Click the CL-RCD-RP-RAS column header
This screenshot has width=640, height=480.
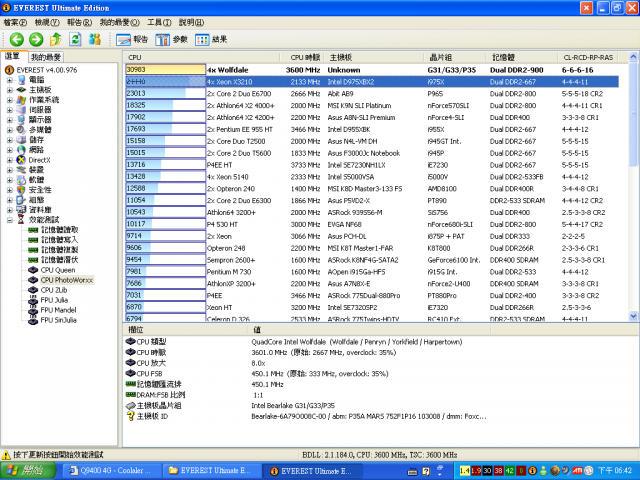click(588, 58)
